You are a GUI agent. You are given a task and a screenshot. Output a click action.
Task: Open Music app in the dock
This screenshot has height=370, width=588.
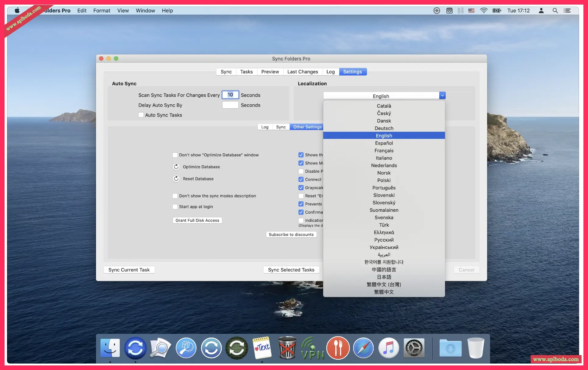(388, 348)
